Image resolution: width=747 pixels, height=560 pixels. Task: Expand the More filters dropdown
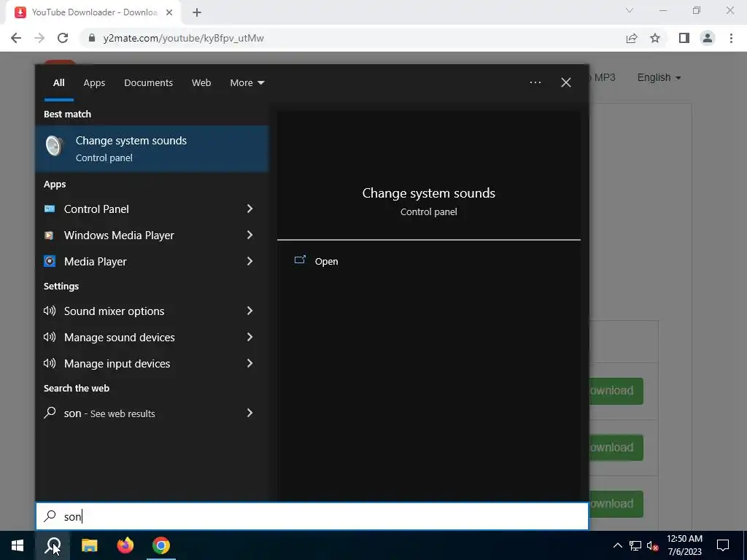coord(247,83)
